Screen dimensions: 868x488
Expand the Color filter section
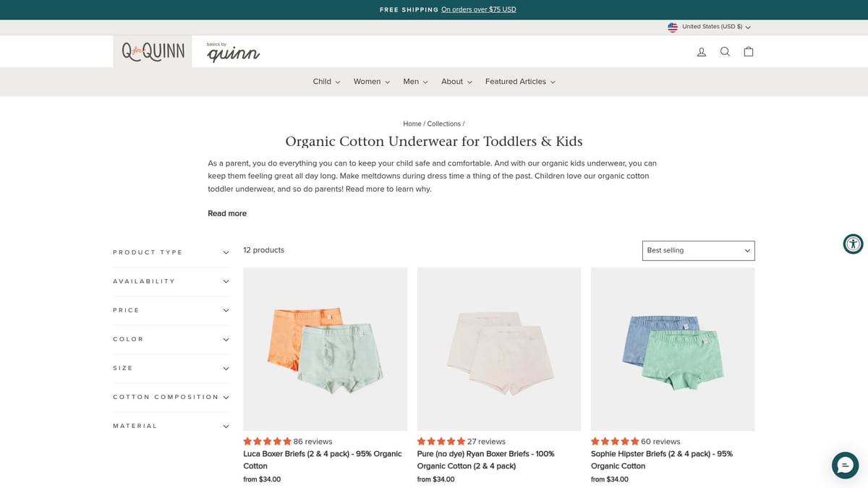tap(171, 339)
